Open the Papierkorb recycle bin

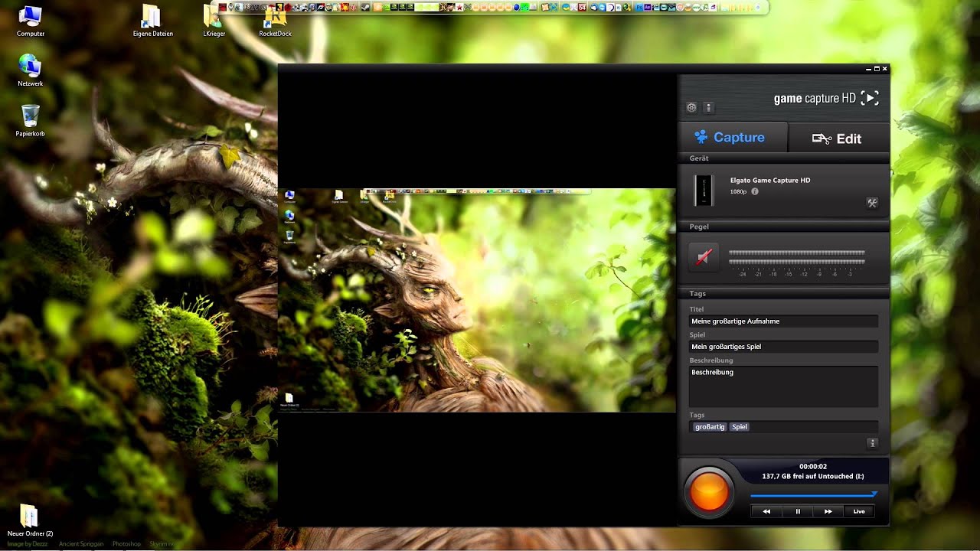point(31,121)
